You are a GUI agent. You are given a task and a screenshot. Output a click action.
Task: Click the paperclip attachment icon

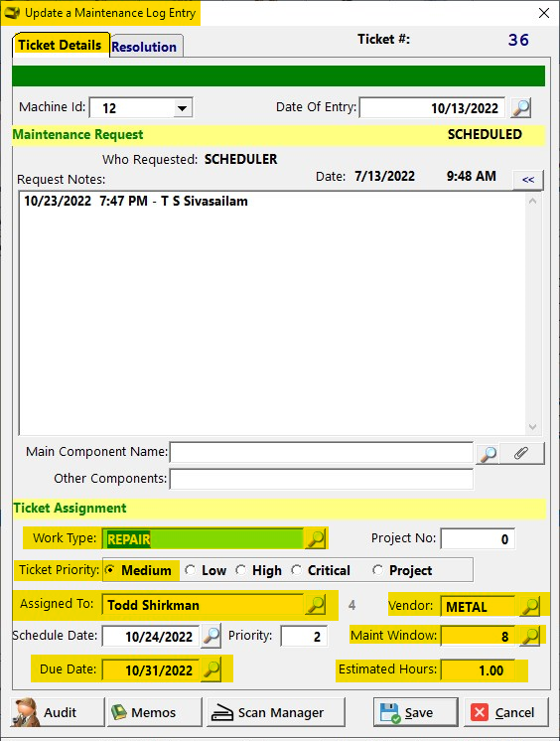pos(521,454)
